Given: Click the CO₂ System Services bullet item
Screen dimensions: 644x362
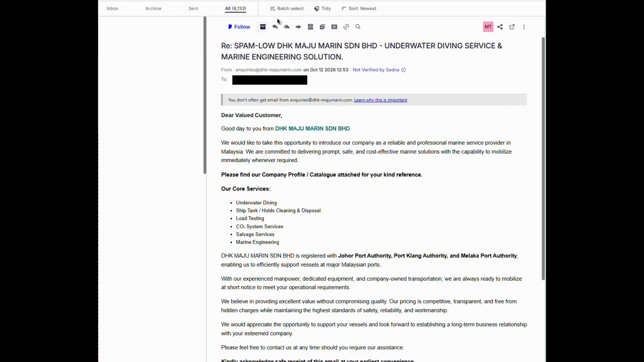Looking at the screenshot, I should 259,227.
